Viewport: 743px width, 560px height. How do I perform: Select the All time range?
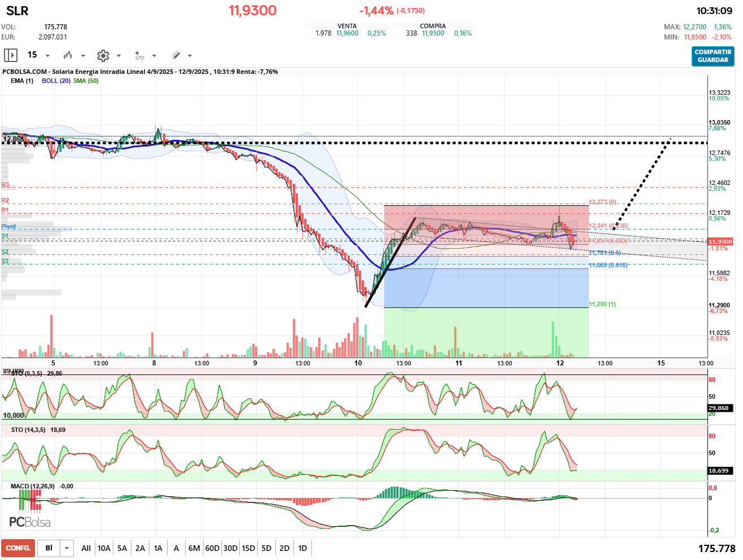[86, 548]
